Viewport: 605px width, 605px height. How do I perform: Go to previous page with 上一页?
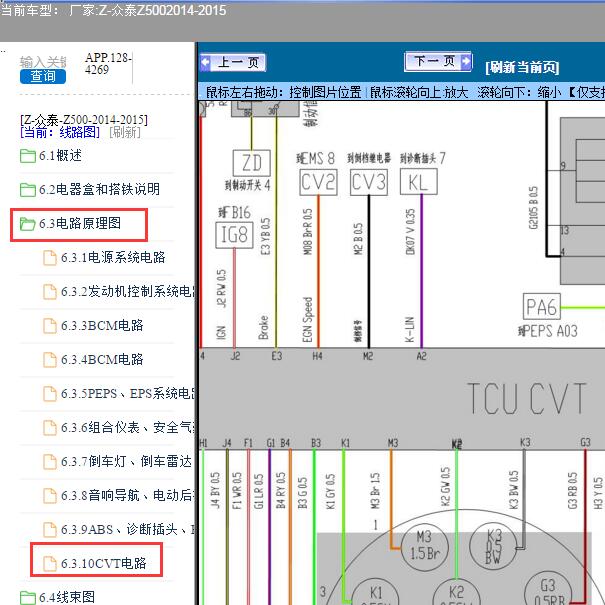point(233,62)
